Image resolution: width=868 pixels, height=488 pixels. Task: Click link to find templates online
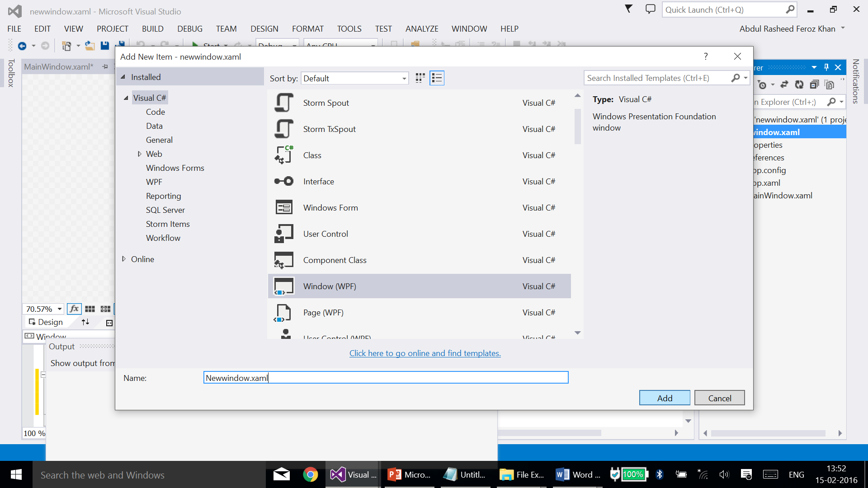pos(425,353)
